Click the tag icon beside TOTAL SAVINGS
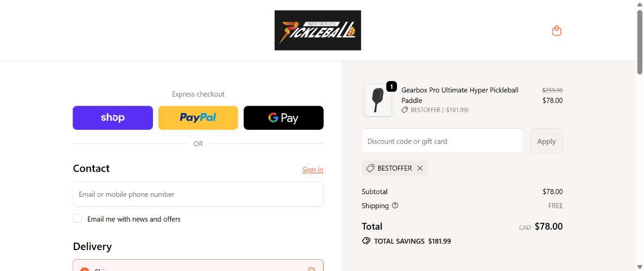644x271 pixels. point(366,241)
